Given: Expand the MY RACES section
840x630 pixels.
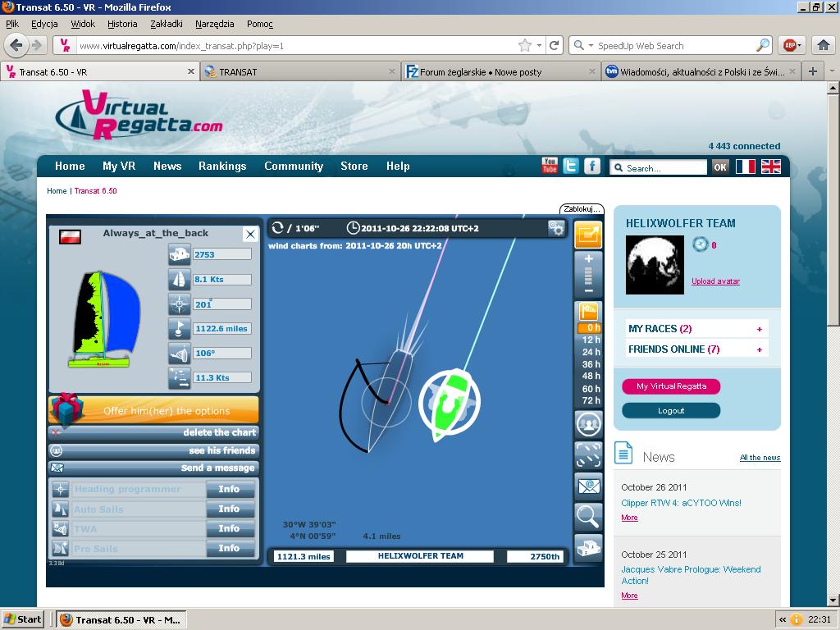Looking at the screenshot, I should 759,329.
